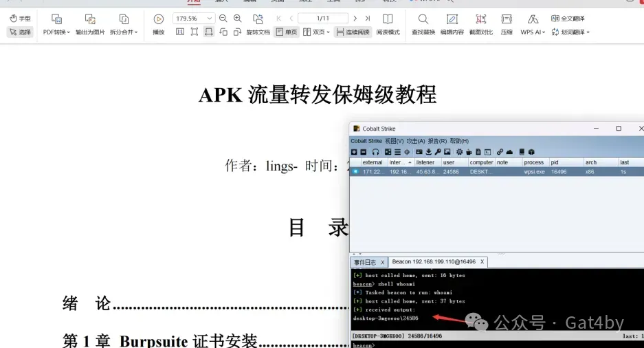
Task: Switch to session table view icon
Action: (397, 152)
